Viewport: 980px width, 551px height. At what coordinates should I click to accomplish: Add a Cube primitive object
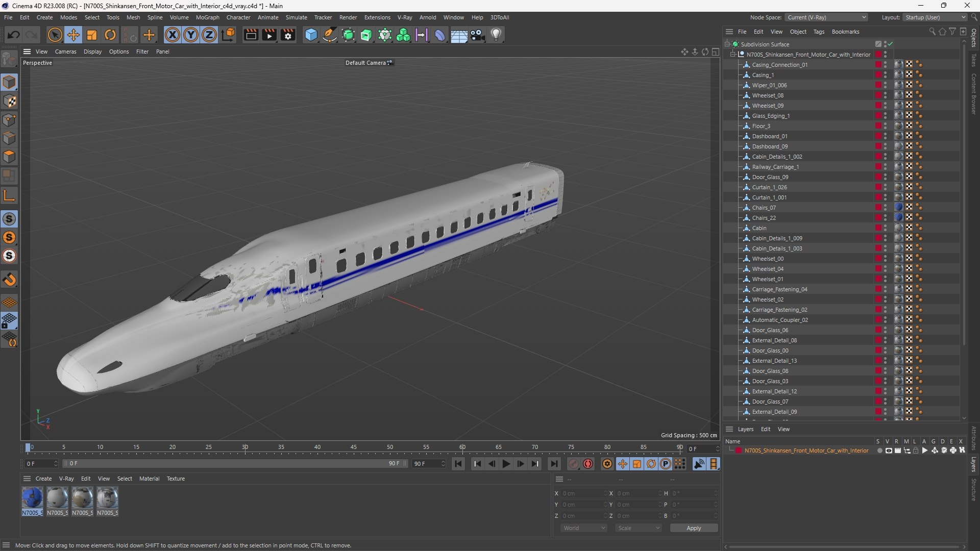pos(311,35)
